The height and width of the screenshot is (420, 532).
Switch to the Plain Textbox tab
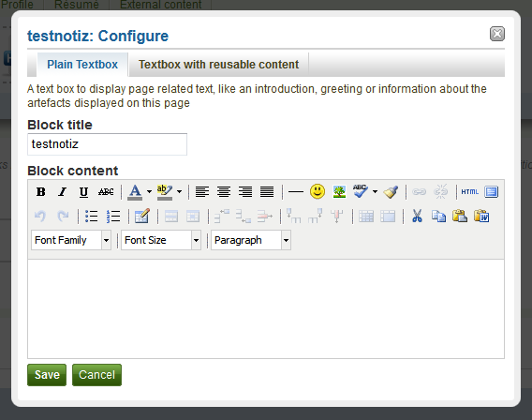82,65
